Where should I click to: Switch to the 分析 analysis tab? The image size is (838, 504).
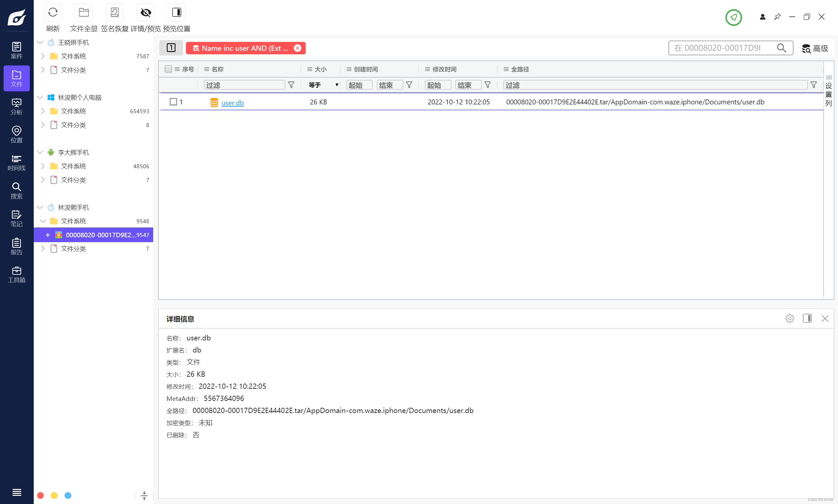16,107
